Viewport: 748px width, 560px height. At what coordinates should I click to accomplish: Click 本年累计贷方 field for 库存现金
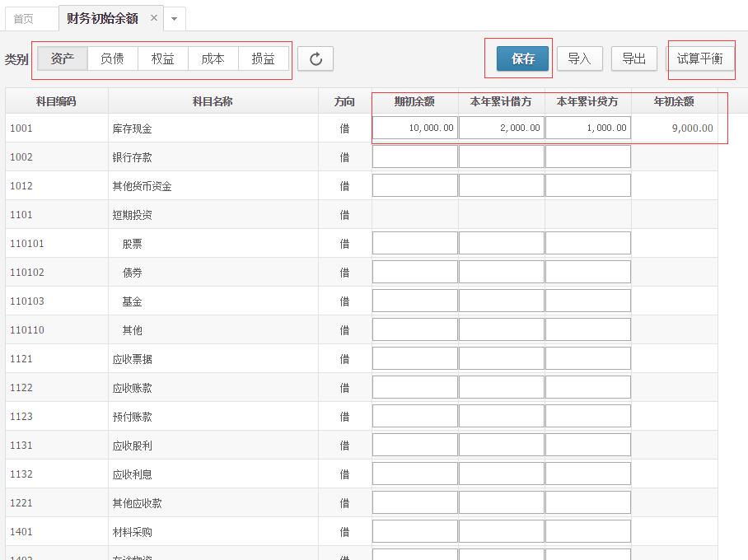[x=587, y=128]
